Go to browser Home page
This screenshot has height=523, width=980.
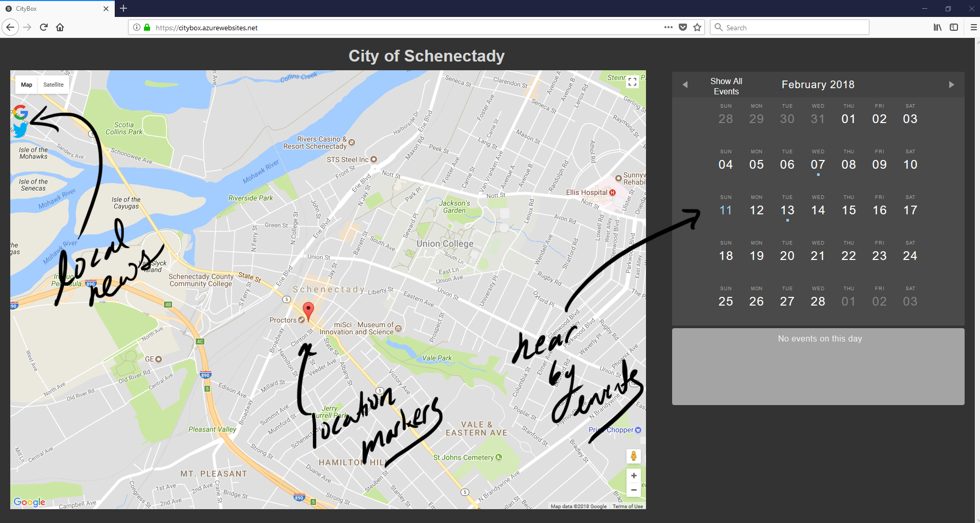click(x=60, y=27)
